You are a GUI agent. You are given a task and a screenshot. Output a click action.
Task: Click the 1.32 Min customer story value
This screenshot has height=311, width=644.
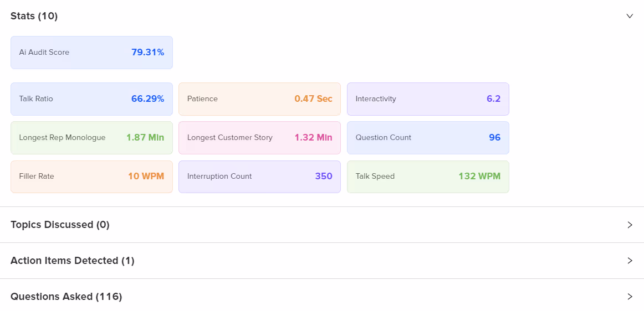click(x=313, y=137)
